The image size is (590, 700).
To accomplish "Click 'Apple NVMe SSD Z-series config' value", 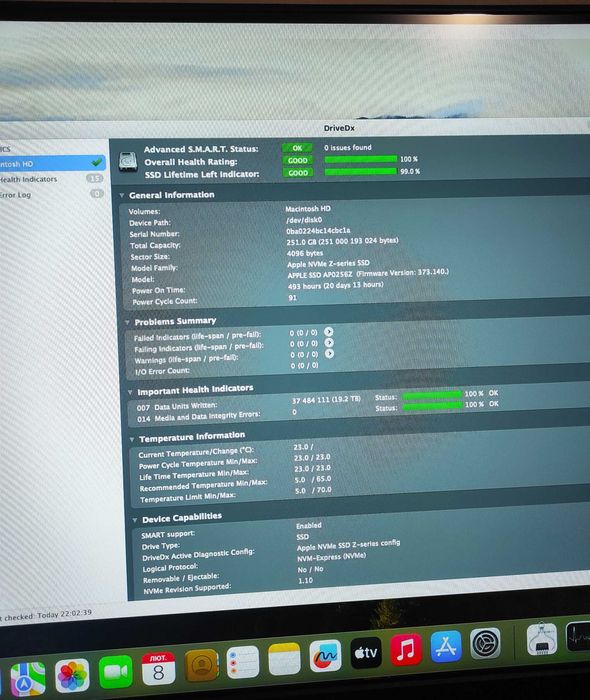I will click(348, 545).
